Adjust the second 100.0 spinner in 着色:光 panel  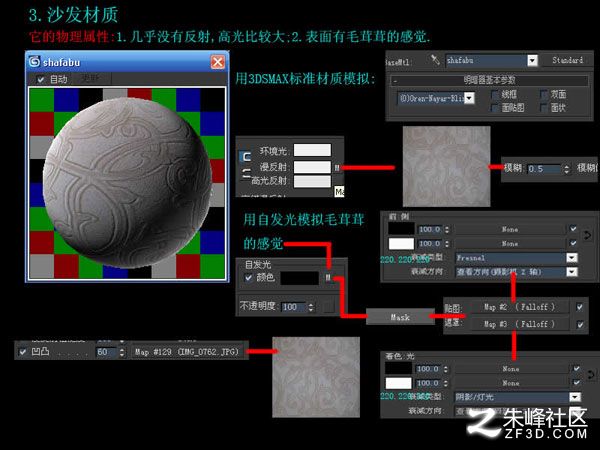446,383
